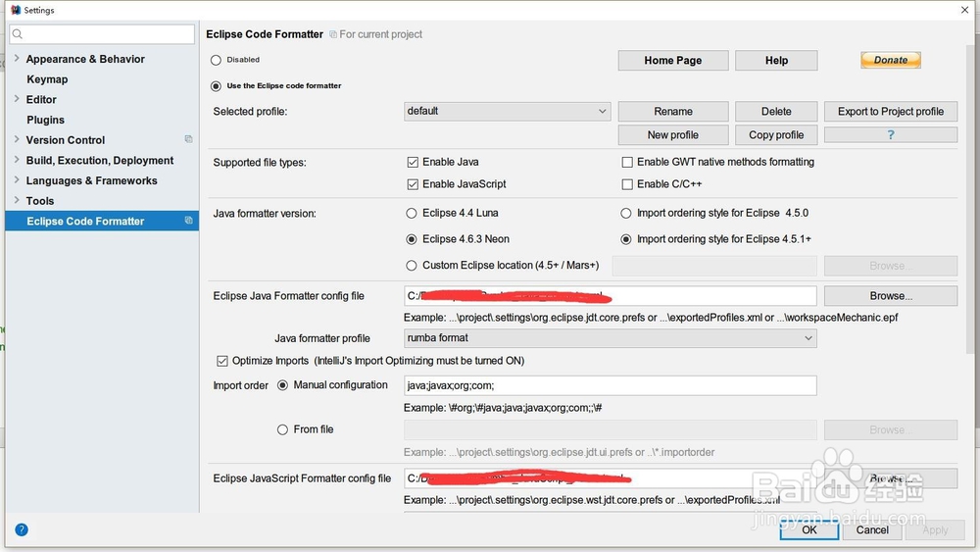
Task: Open the Tools settings page
Action: [x=40, y=201]
